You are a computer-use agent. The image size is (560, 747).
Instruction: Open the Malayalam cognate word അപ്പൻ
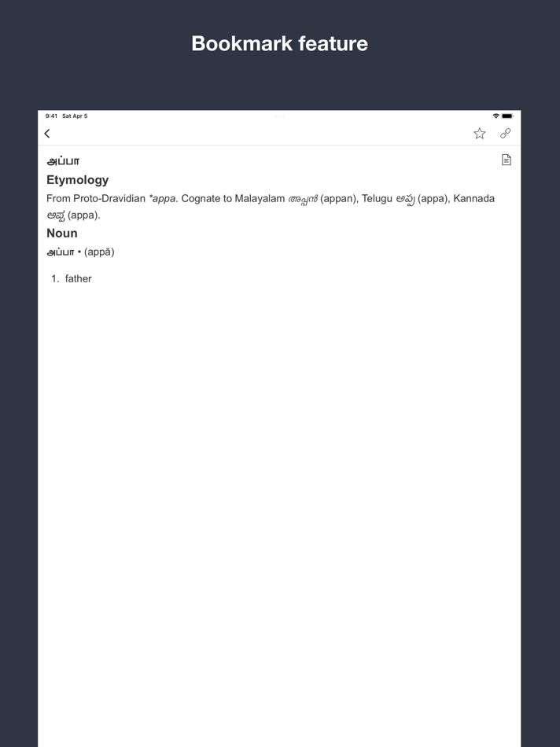(x=303, y=199)
